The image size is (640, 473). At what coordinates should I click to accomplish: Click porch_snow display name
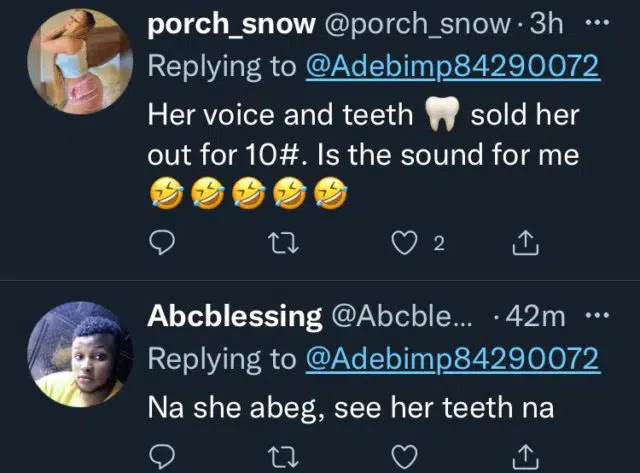pyautogui.click(x=231, y=25)
